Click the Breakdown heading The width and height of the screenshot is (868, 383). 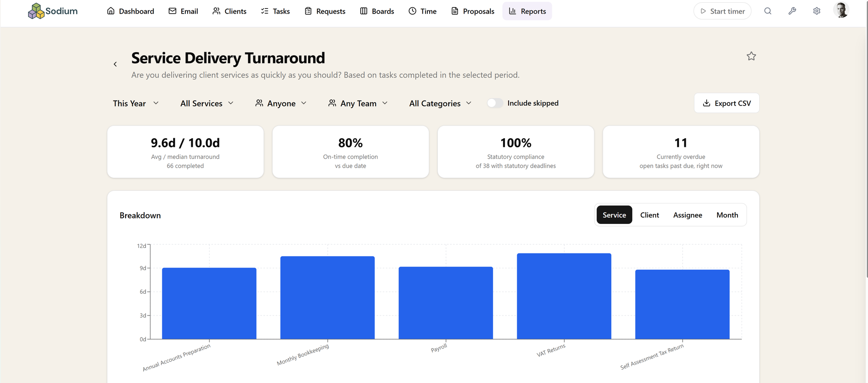click(140, 215)
